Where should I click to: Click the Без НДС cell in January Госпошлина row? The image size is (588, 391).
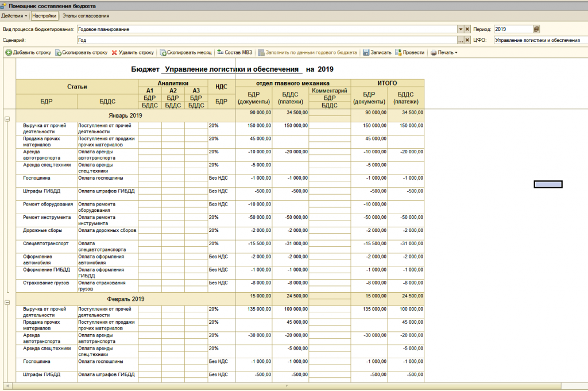point(221,181)
